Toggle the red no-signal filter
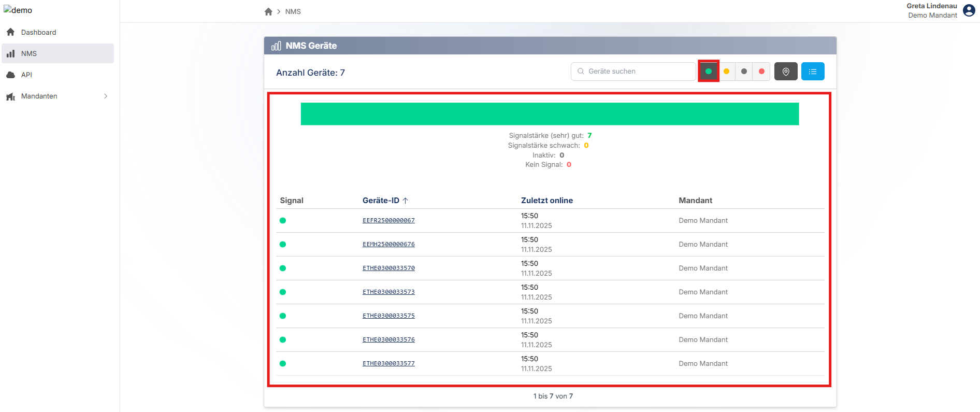The width and height of the screenshot is (980, 412). coord(761,72)
